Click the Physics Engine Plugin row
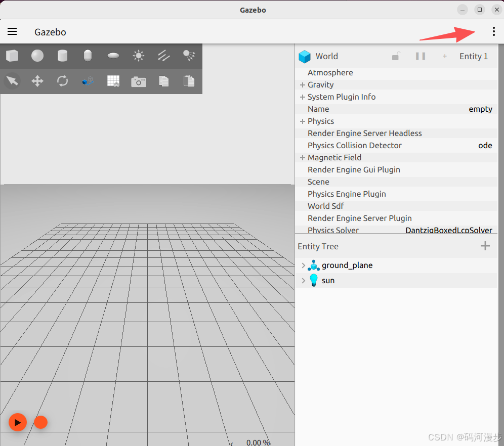 tap(396, 194)
